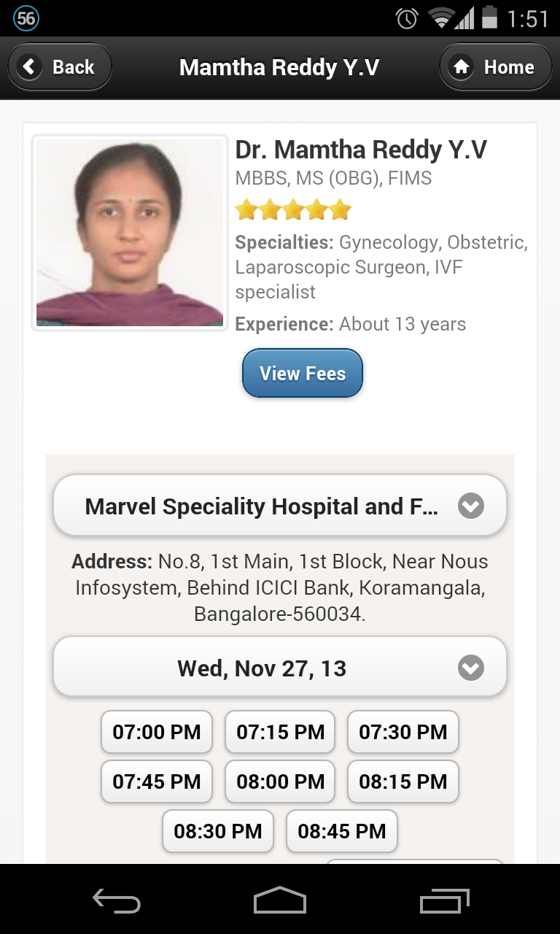
Task: Tap the Home icon button
Action: [x=495, y=67]
